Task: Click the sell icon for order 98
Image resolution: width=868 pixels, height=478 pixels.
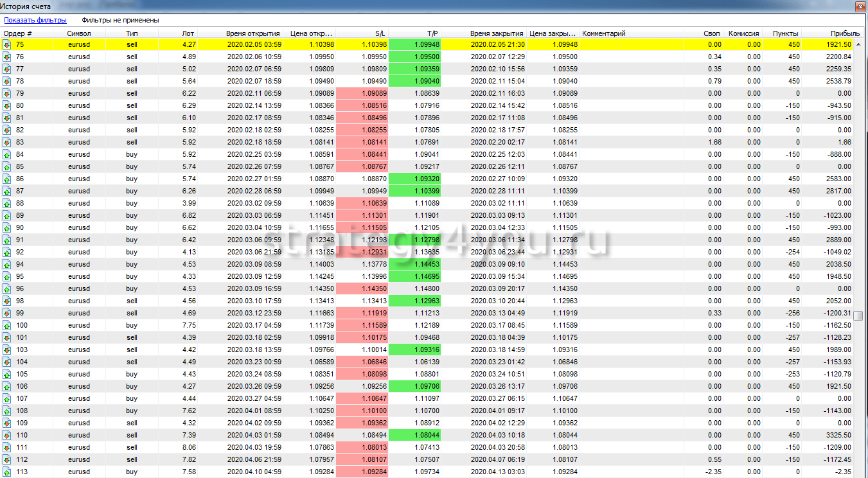Action: tap(7, 301)
